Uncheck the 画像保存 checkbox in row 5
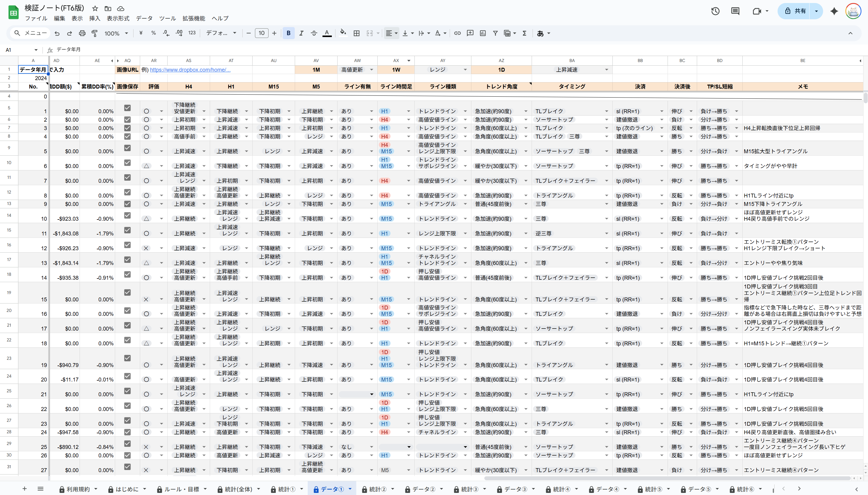Viewport: 868px width, 495px height. [127, 108]
